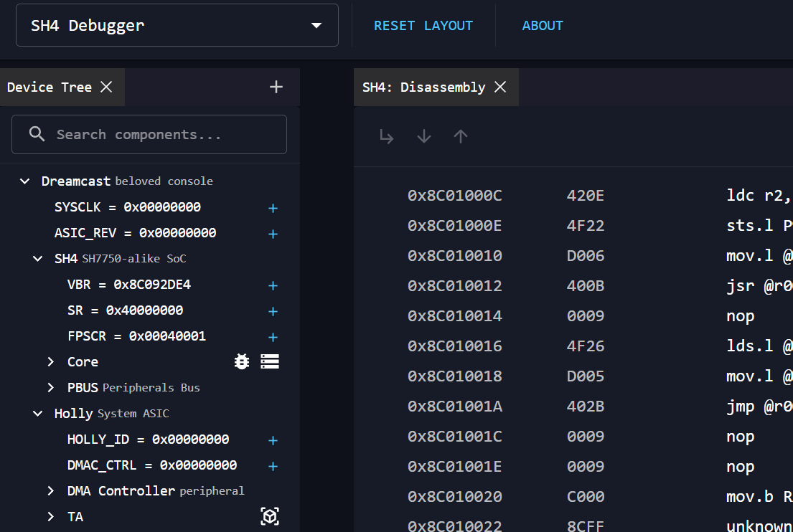
Task: Click the RESET LAYOUT button
Action: click(423, 26)
